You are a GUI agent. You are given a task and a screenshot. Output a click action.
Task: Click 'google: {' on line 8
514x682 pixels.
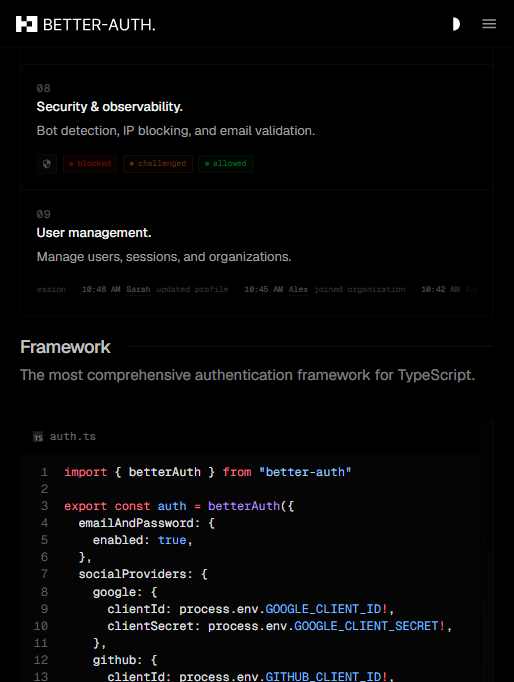click(x=125, y=592)
